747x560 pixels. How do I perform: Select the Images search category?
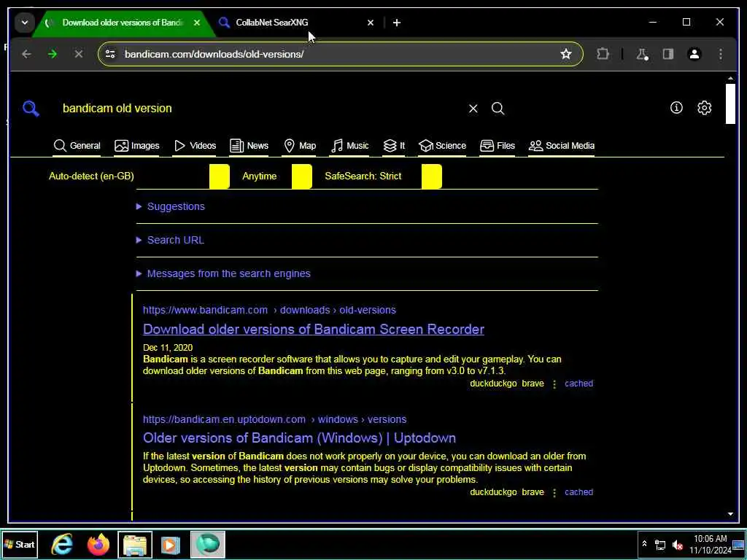(x=136, y=146)
